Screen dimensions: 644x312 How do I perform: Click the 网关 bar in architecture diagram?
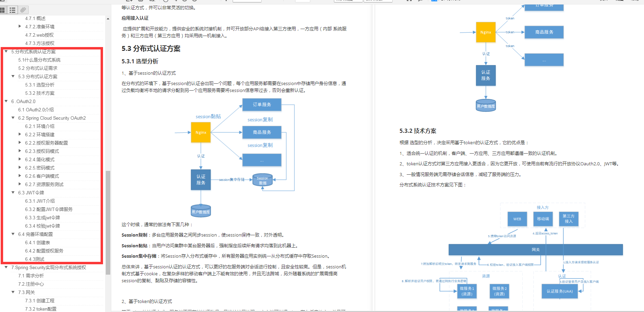pyautogui.click(x=535, y=249)
